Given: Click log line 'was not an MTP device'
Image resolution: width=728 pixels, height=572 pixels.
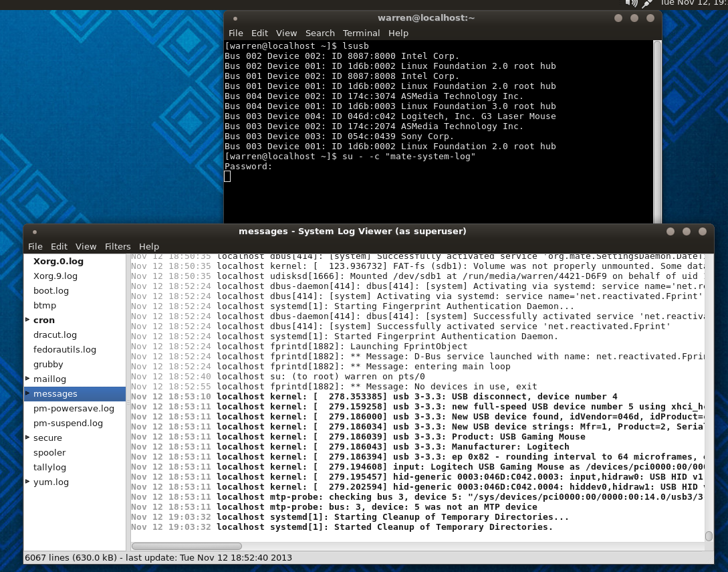Looking at the screenshot, I should (334, 507).
